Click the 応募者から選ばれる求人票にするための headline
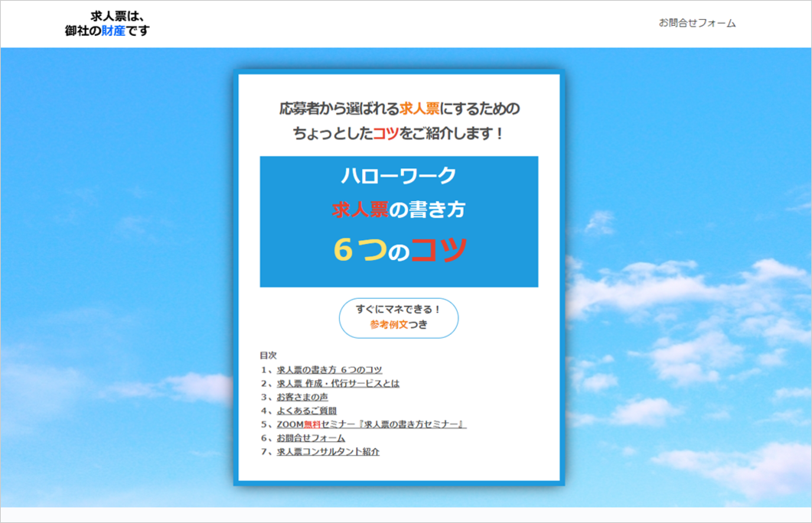Viewport: 812px width, 523px height. pos(399,109)
